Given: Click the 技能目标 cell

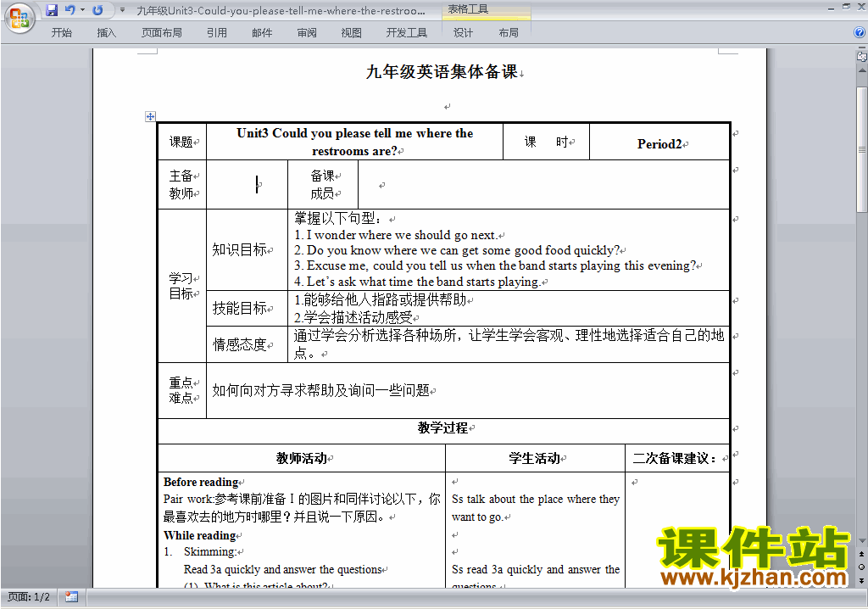Looking at the screenshot, I should [247, 308].
